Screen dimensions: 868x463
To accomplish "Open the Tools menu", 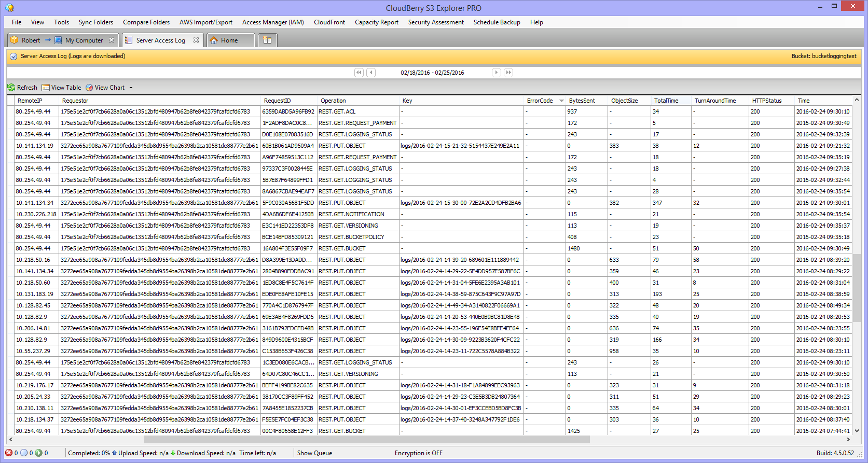I will (x=61, y=22).
